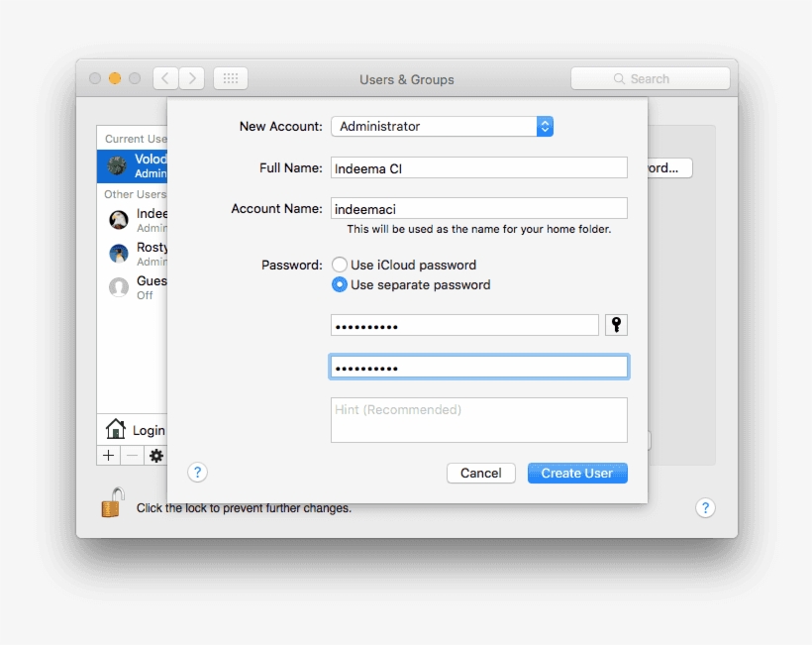
Task: Select the Volod current user avatar
Action: (x=117, y=165)
